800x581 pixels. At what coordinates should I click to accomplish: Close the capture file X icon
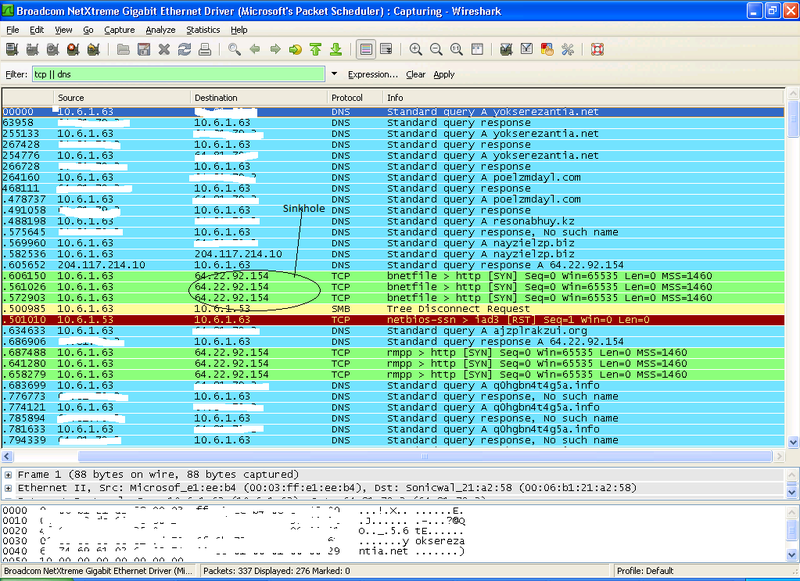pyautogui.click(x=164, y=49)
